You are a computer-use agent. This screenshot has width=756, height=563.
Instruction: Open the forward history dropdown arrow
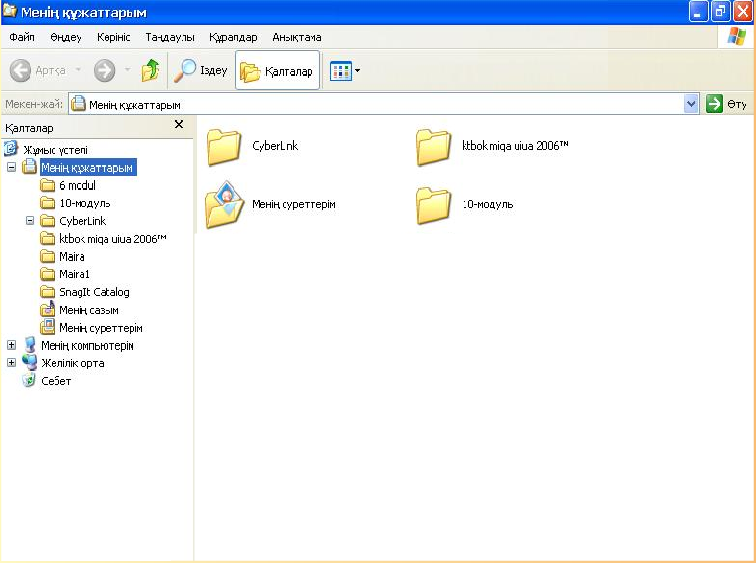[x=127, y=70]
